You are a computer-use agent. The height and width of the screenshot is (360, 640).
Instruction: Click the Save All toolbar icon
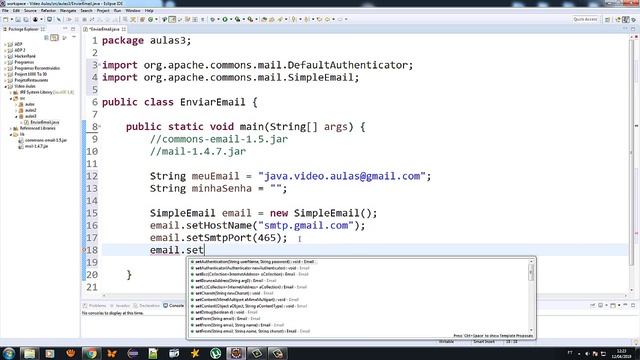point(25,19)
